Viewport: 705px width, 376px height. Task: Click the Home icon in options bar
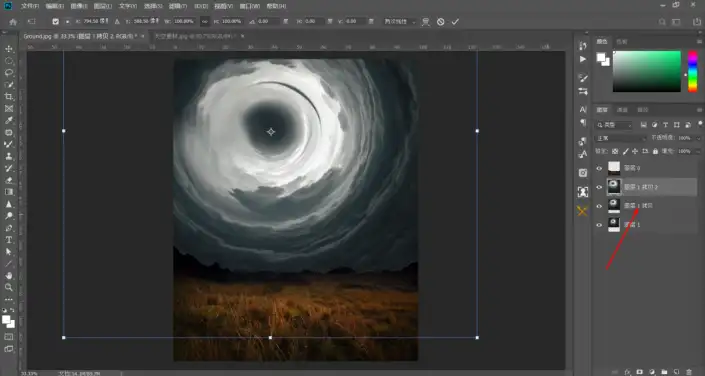click(x=13, y=22)
